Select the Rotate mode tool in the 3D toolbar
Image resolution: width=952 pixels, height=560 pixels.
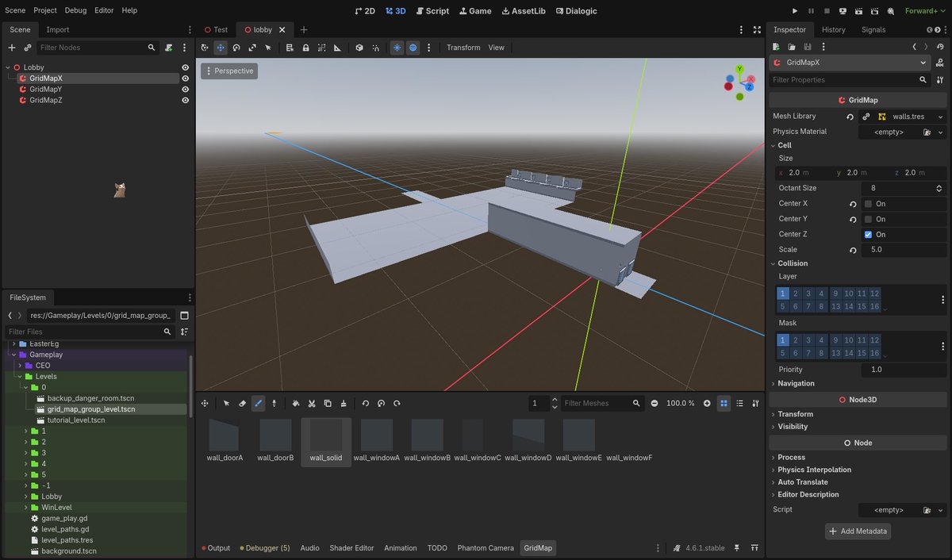[236, 48]
